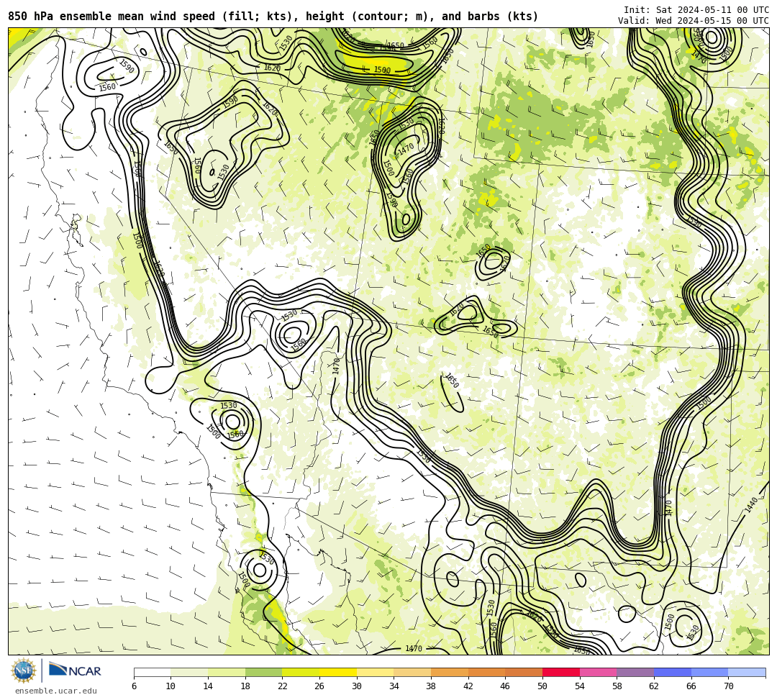Pick the white 6–10 kt colorbar segment
This screenshot has height=700, width=777.
click(x=152, y=672)
